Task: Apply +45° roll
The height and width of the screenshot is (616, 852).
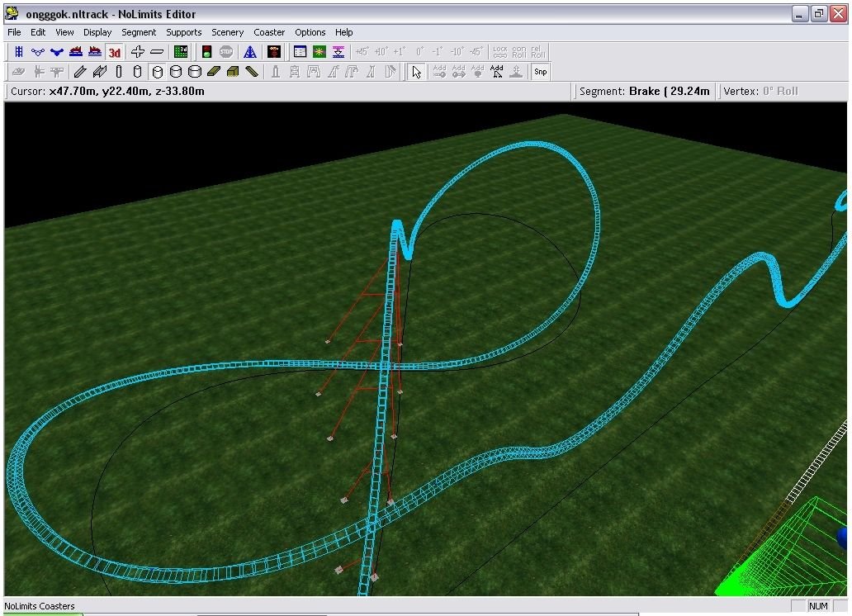Action: (x=362, y=52)
